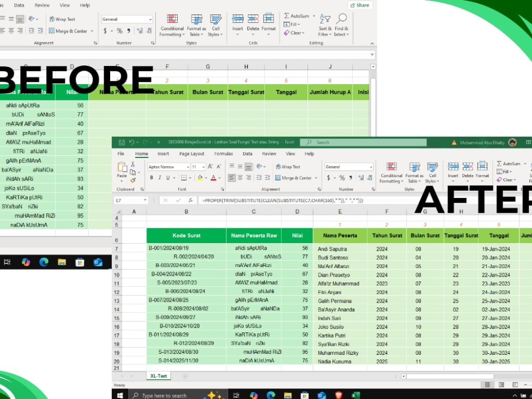Click Clear button in Before window
532x399 pixels.
294,33
